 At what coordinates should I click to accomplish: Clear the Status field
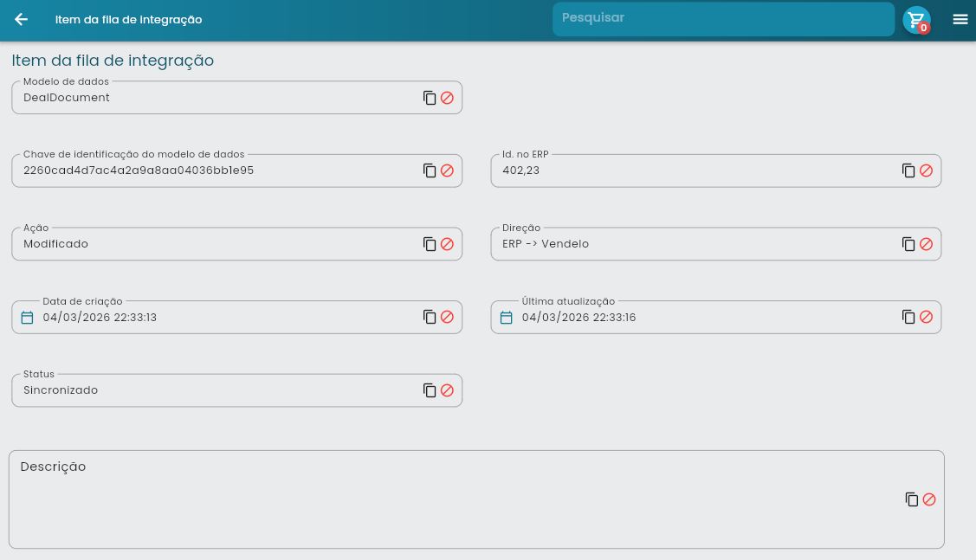[x=448, y=390]
